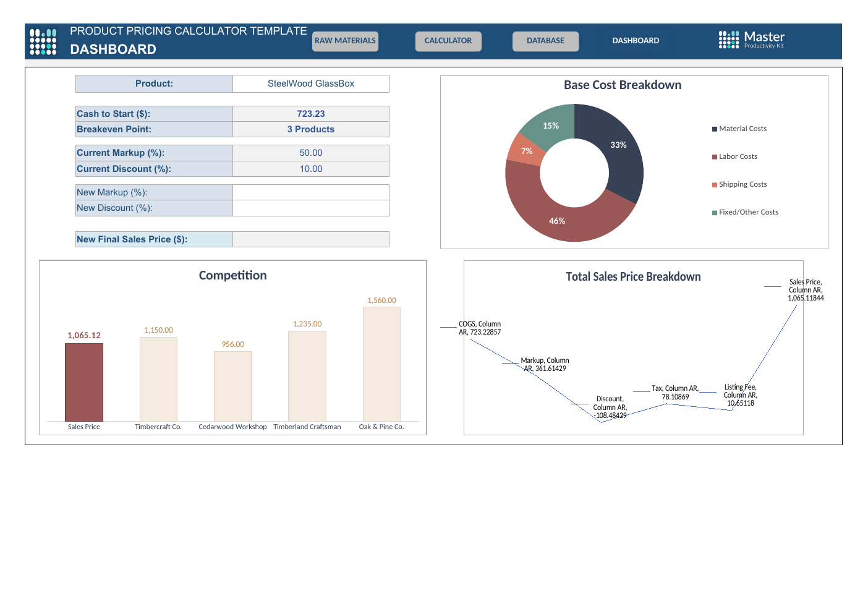
Task: Click the New Markup (%) input cell
Action: (x=311, y=192)
